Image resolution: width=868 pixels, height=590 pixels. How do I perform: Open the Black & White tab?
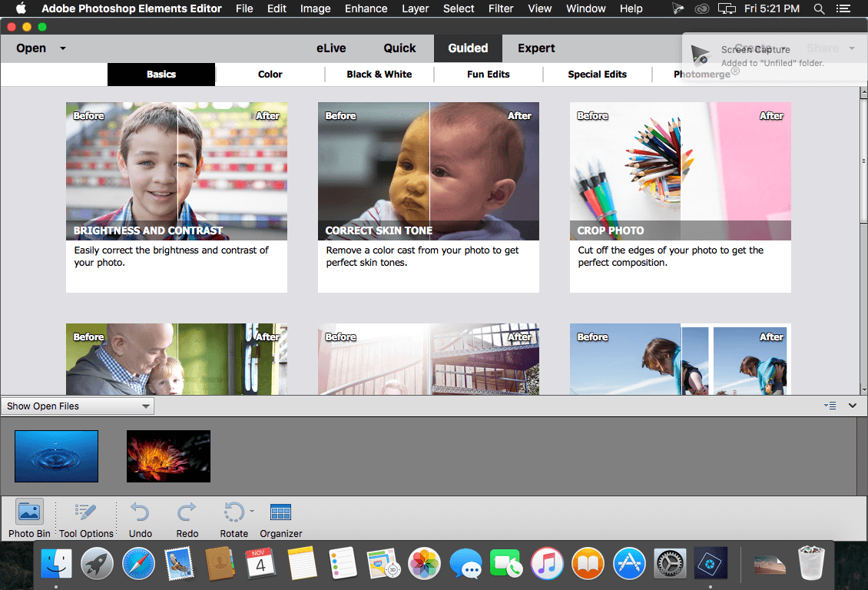379,75
